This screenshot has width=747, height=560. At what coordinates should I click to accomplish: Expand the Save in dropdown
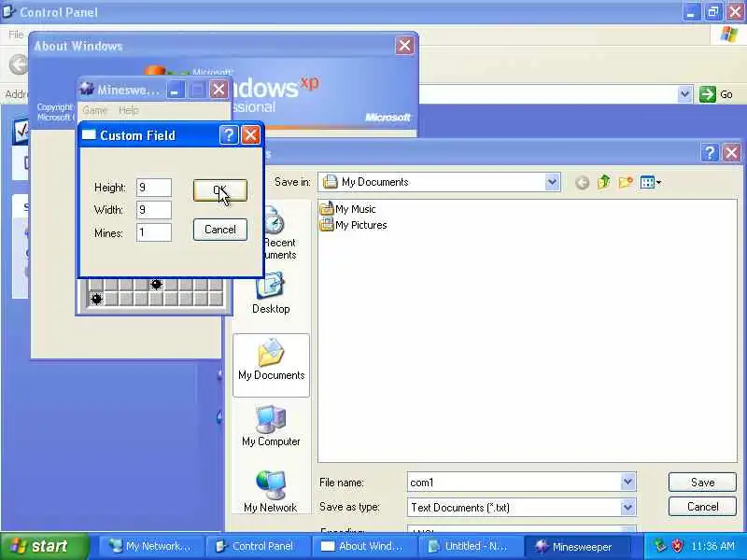coord(552,182)
